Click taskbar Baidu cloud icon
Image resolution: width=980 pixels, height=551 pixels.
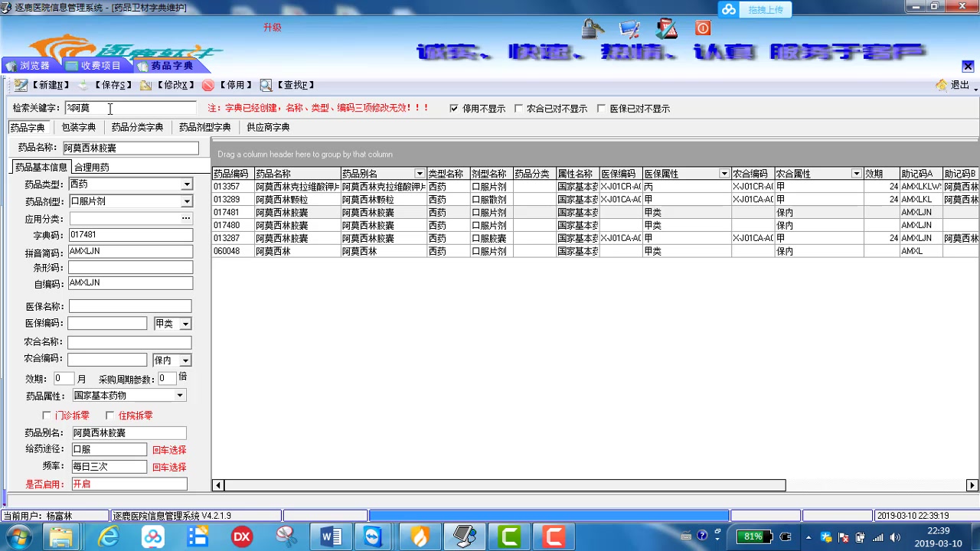[x=153, y=536]
